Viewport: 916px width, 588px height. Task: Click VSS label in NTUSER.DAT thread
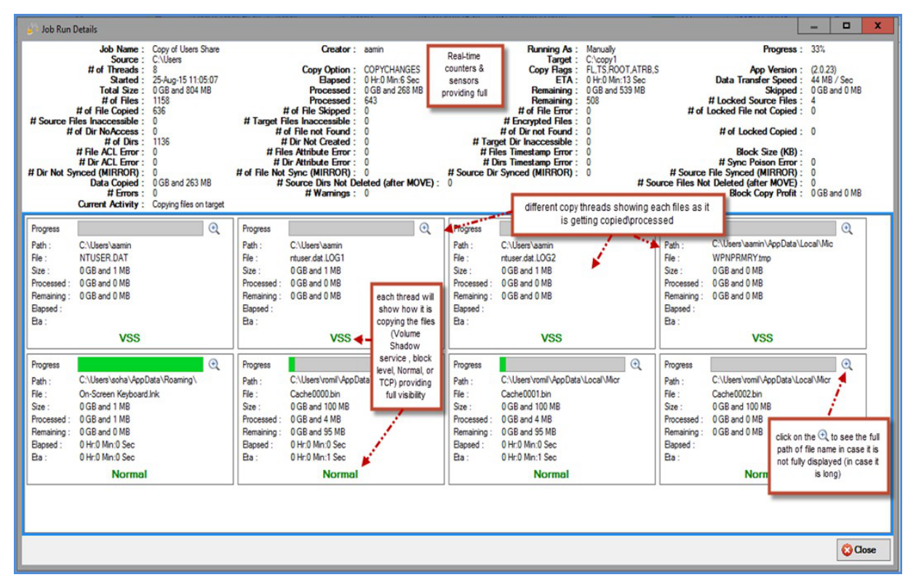[x=130, y=338]
